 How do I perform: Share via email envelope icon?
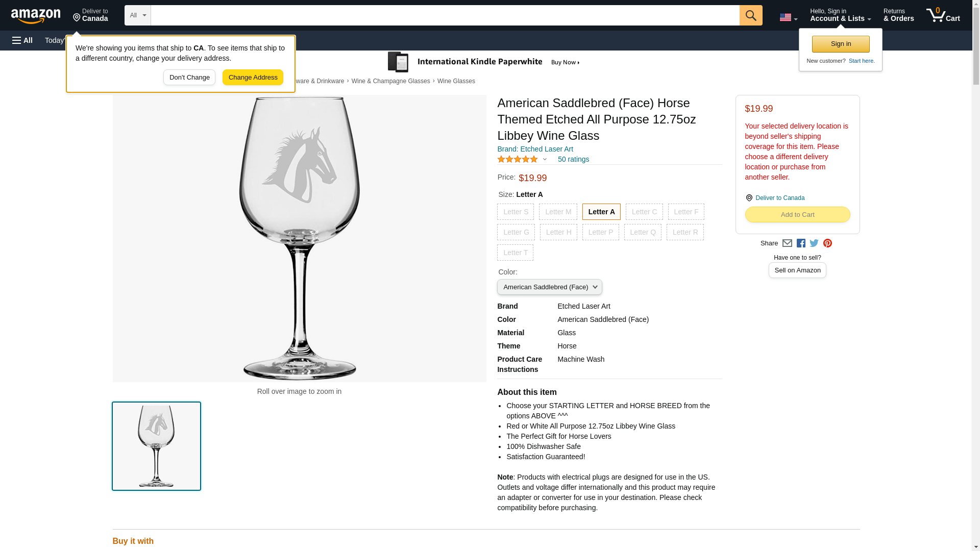point(787,243)
